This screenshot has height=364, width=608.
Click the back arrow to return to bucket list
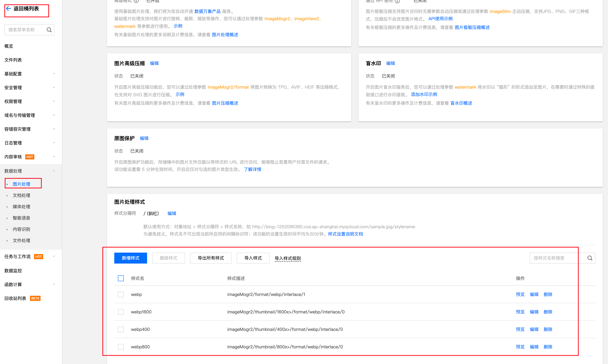9,9
